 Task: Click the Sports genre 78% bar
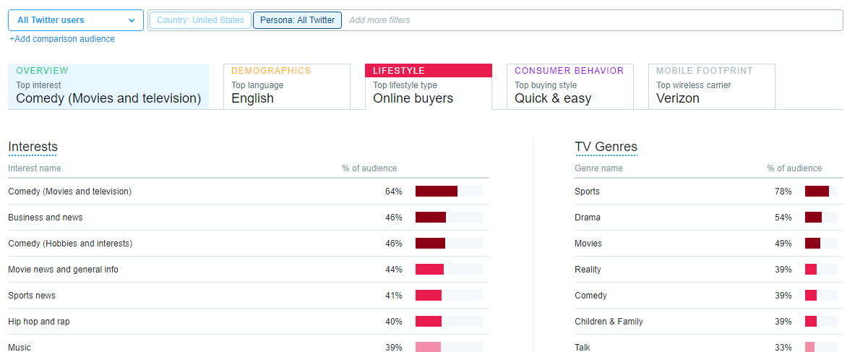pyautogui.click(x=817, y=192)
